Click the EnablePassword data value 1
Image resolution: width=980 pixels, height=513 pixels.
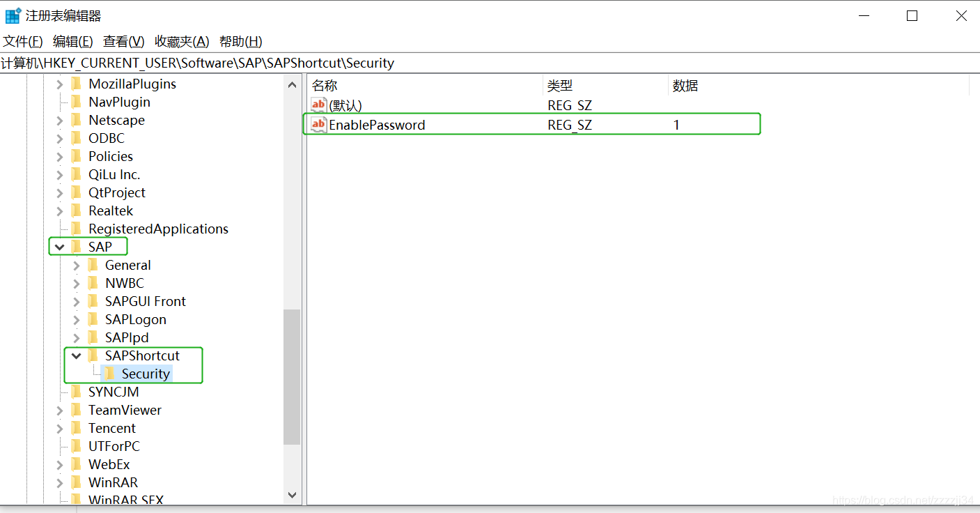pos(676,125)
